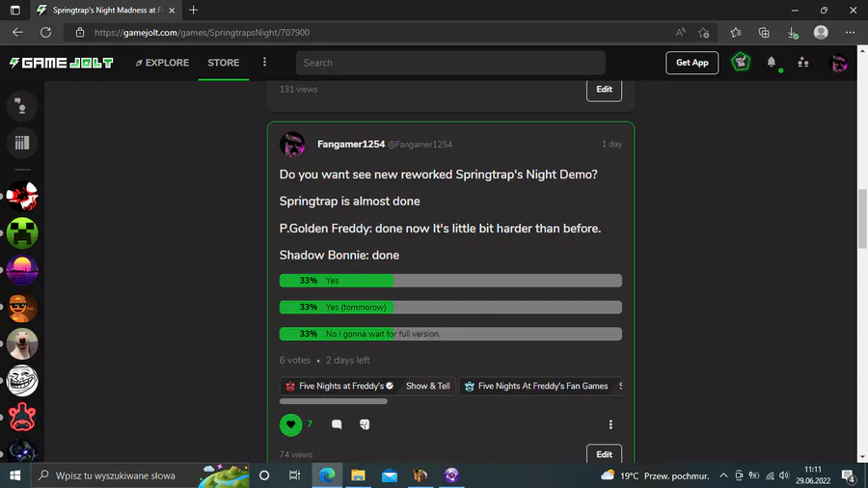Viewport: 868px width, 488px height.
Task: Open Task View on the taskbar
Action: [294, 475]
